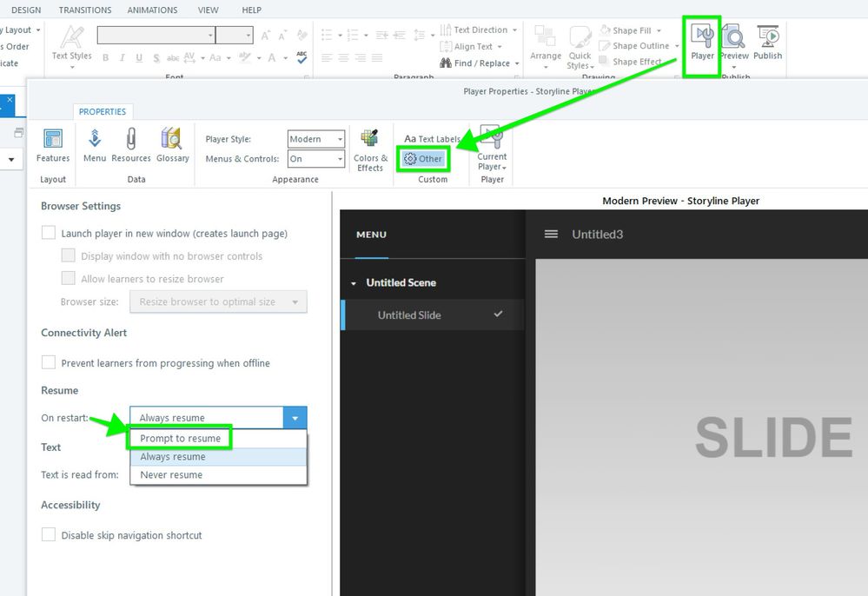
Task: Click the spell check ABC icon
Action: click(x=301, y=57)
